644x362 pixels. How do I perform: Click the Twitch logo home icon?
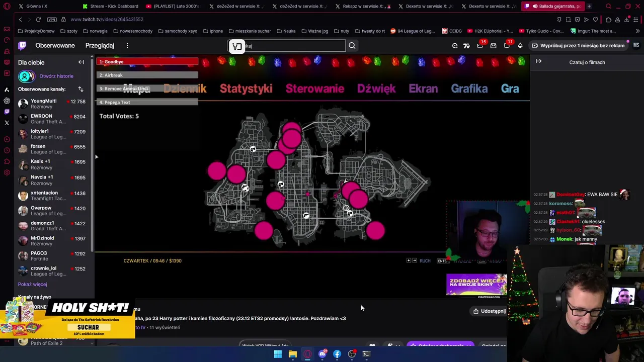click(22, 46)
